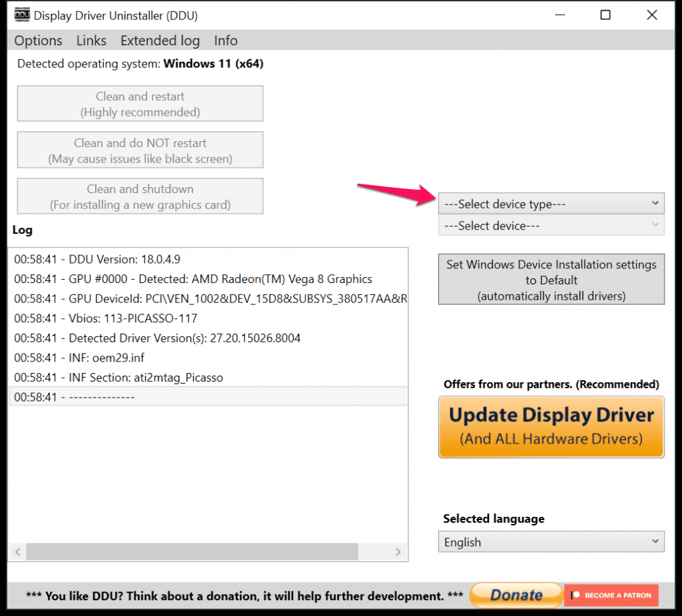
Task: Select the GPU DeviceId log line
Action: tap(208, 299)
